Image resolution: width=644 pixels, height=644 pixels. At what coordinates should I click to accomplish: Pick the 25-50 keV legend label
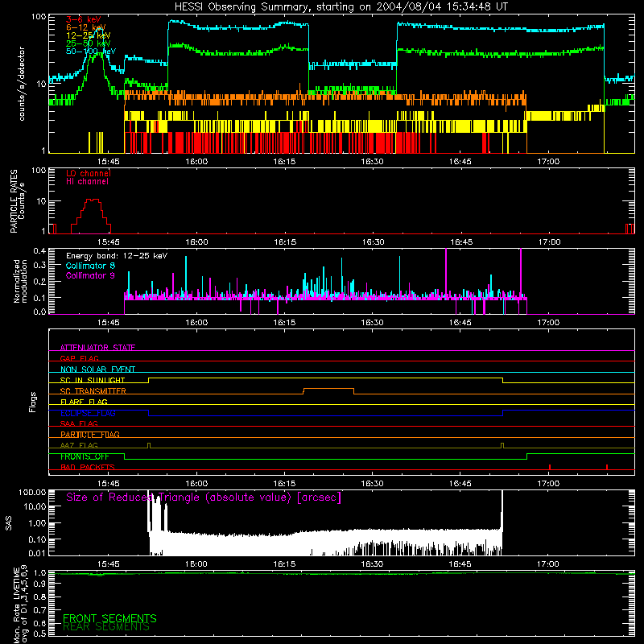[x=88, y=43]
